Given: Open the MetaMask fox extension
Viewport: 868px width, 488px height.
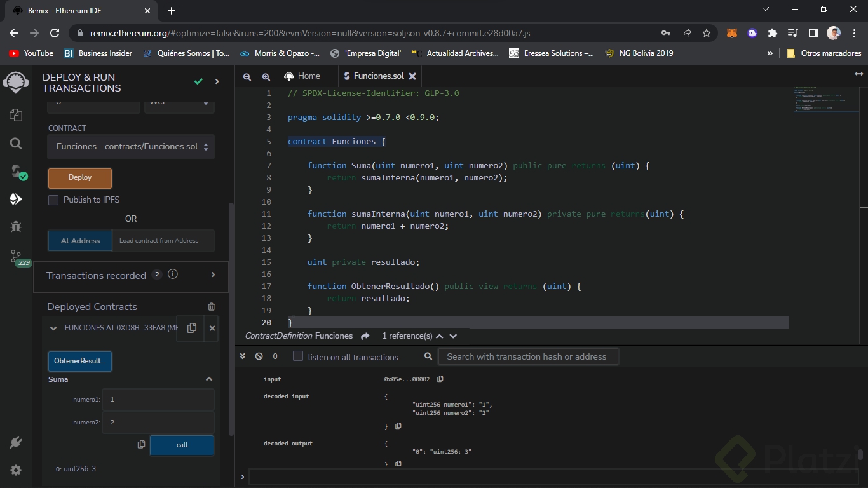Looking at the screenshot, I should [732, 33].
